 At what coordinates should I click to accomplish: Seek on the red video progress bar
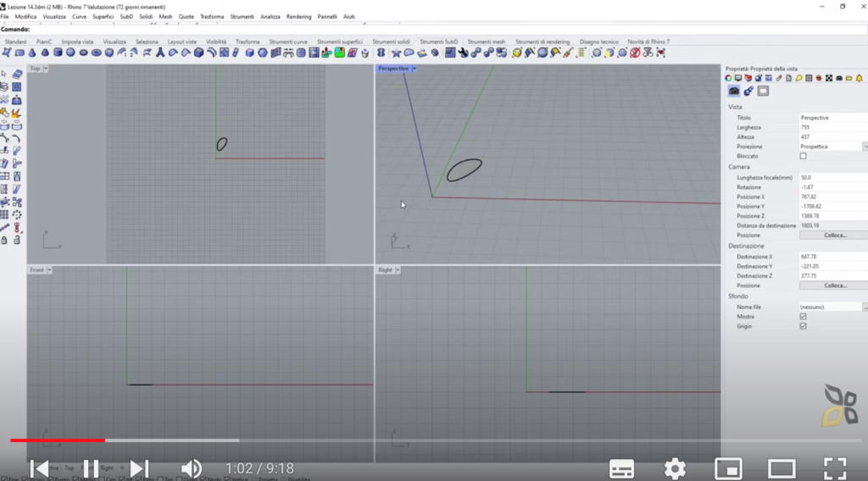[58, 440]
